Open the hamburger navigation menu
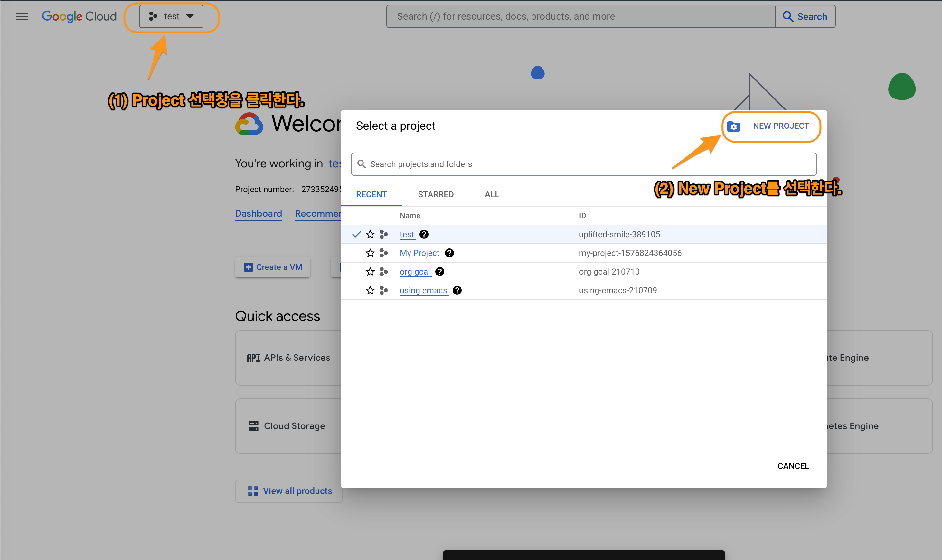This screenshot has height=560, width=942. tap(22, 16)
